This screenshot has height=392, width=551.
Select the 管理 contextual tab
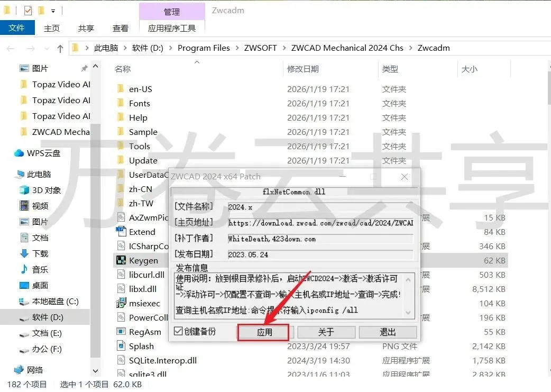pos(172,12)
